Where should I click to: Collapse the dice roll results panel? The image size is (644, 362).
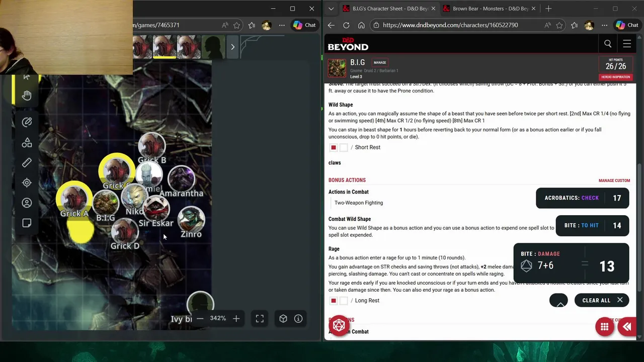point(559,301)
